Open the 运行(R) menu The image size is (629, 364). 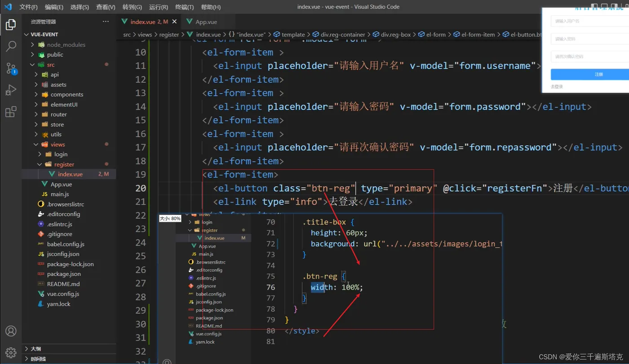(x=159, y=7)
